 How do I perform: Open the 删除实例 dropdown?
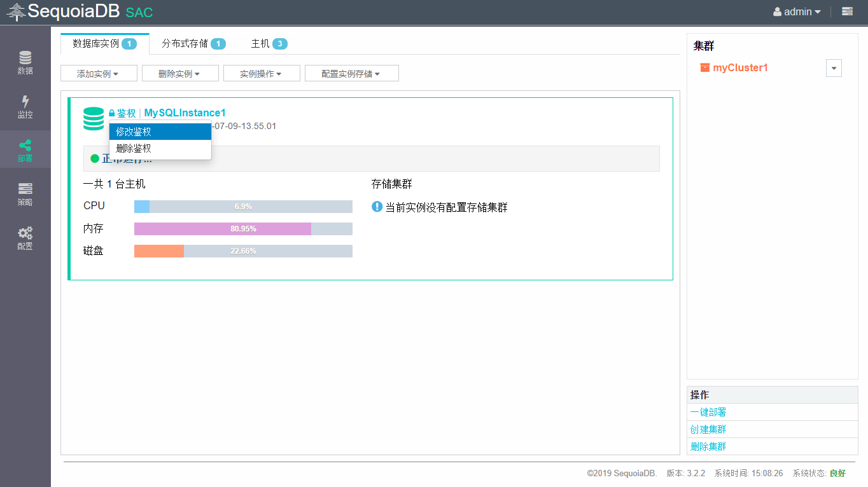[180, 74]
